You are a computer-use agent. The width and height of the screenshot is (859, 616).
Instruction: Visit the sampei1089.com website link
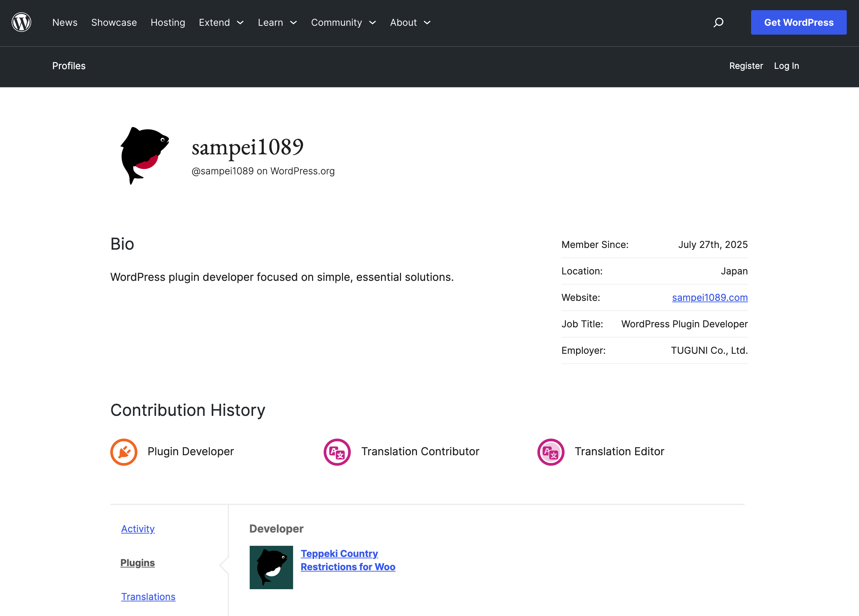point(709,297)
